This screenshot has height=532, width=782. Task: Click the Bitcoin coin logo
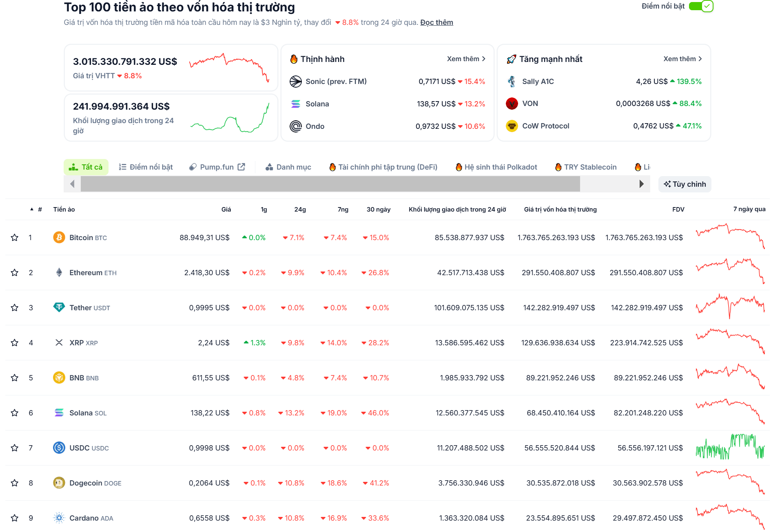59,237
